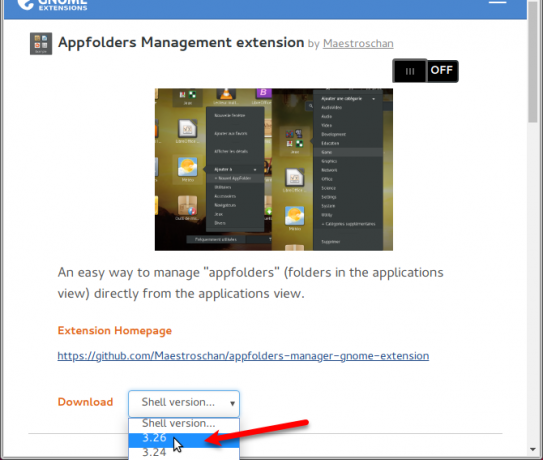Click the Shell version dropdown arrow

point(232,403)
